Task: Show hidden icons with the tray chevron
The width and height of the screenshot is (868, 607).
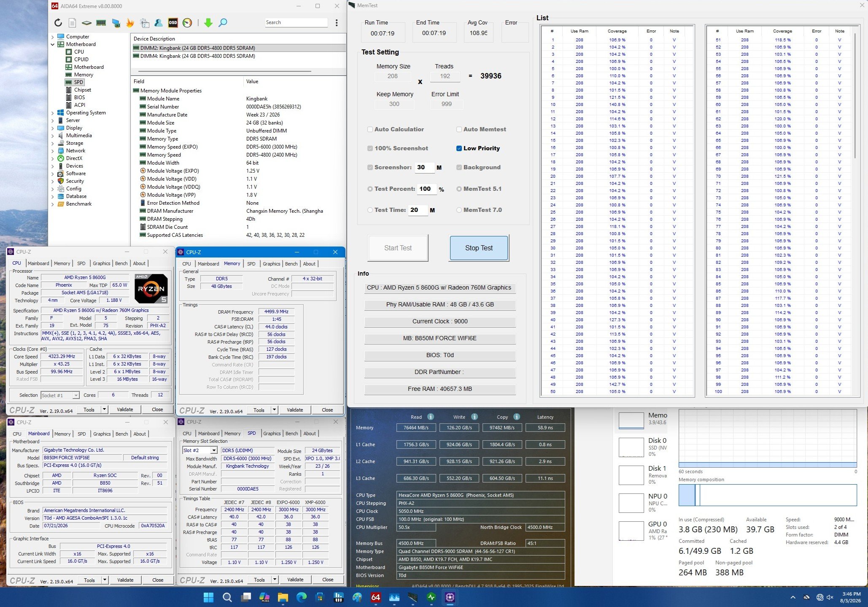Action: tap(793, 597)
